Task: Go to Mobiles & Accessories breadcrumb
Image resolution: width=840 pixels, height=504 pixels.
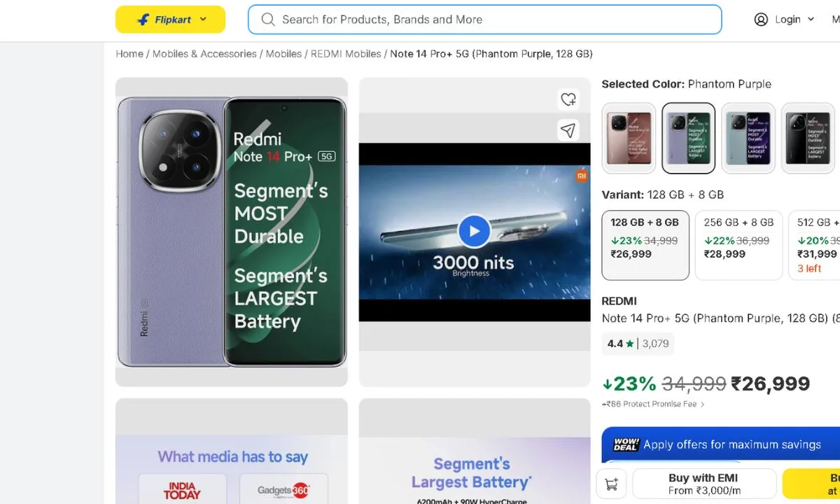Action: click(x=204, y=54)
